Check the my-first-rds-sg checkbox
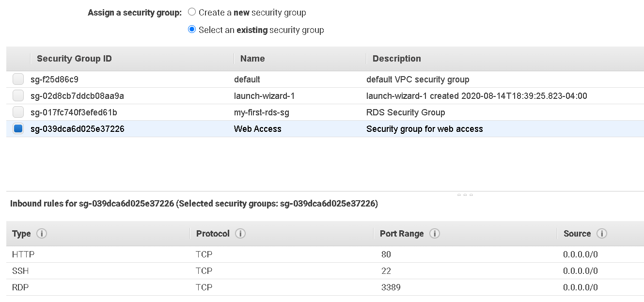Viewport: 644px width, 302px height. (18, 111)
